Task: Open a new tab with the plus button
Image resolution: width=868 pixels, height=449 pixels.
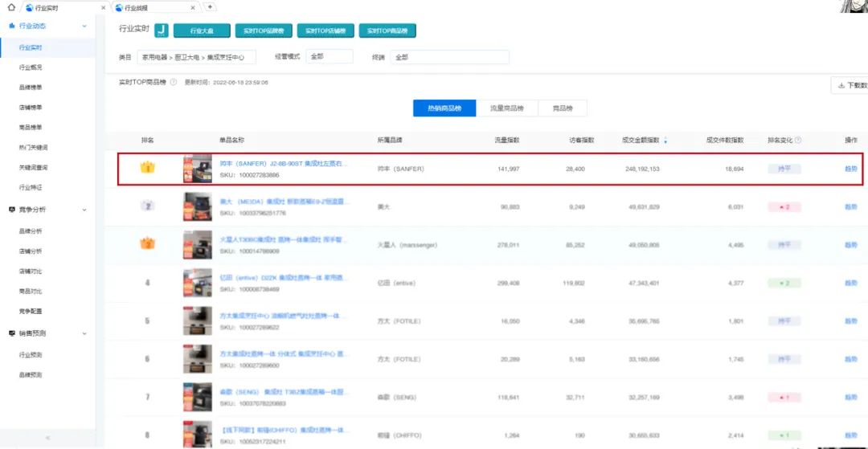Action: (211, 7)
